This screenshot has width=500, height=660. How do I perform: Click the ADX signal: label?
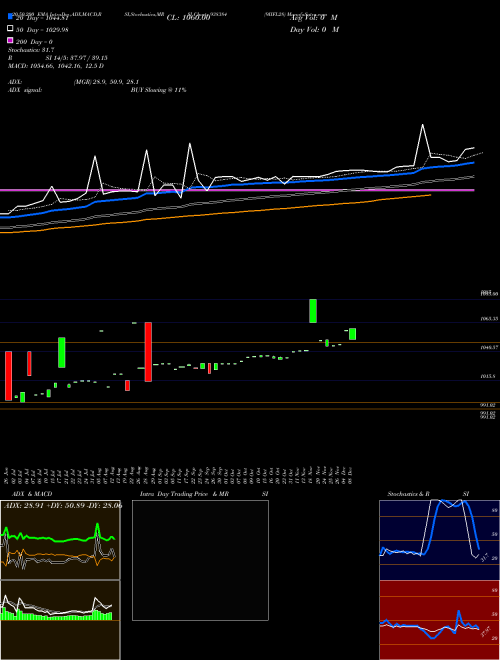coord(25,90)
